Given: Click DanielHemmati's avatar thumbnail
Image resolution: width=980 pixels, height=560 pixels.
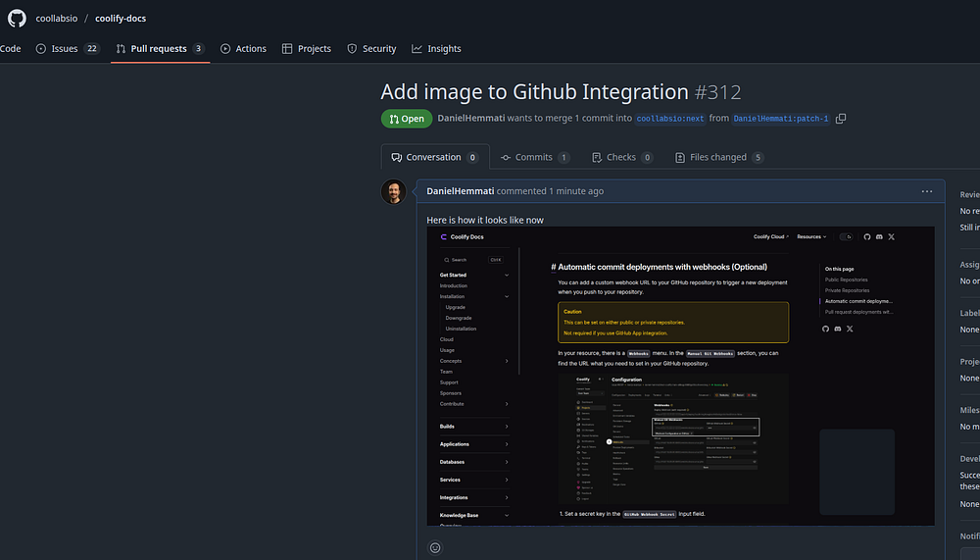Looking at the screenshot, I should pyautogui.click(x=394, y=191).
